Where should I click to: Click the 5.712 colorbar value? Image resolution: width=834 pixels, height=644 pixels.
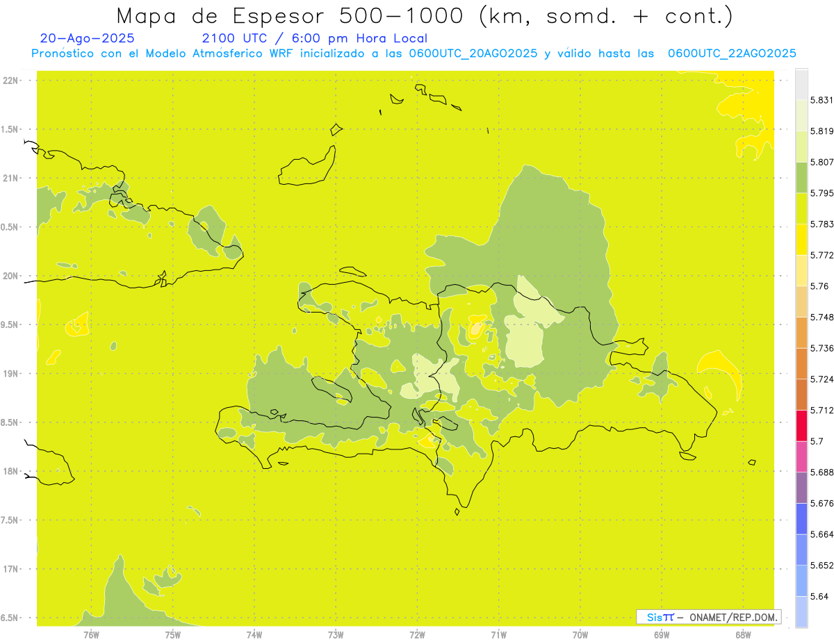[821, 411]
